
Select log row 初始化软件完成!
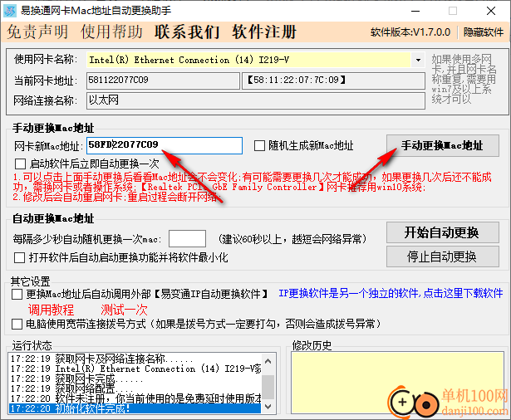click(x=135, y=408)
